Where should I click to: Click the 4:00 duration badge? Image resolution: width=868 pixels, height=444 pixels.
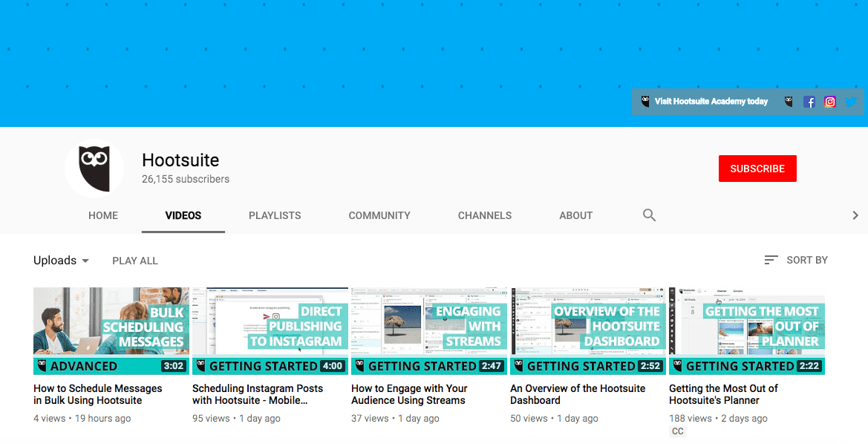[x=332, y=366]
